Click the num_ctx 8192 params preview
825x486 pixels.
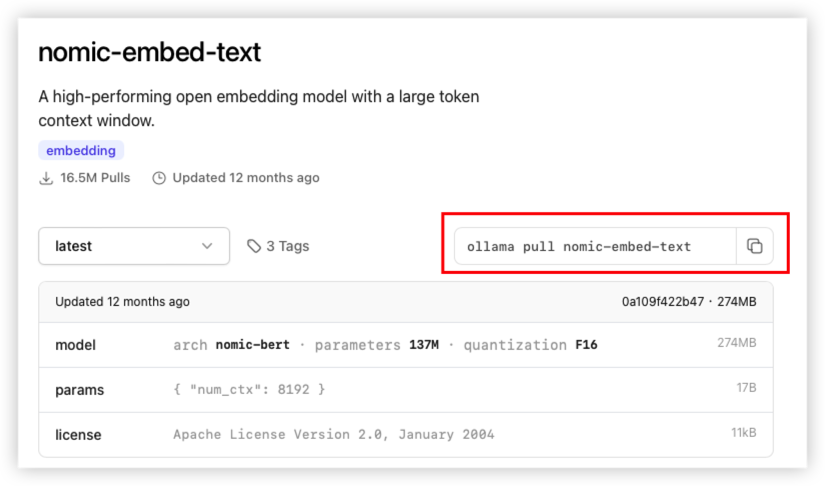pos(249,390)
